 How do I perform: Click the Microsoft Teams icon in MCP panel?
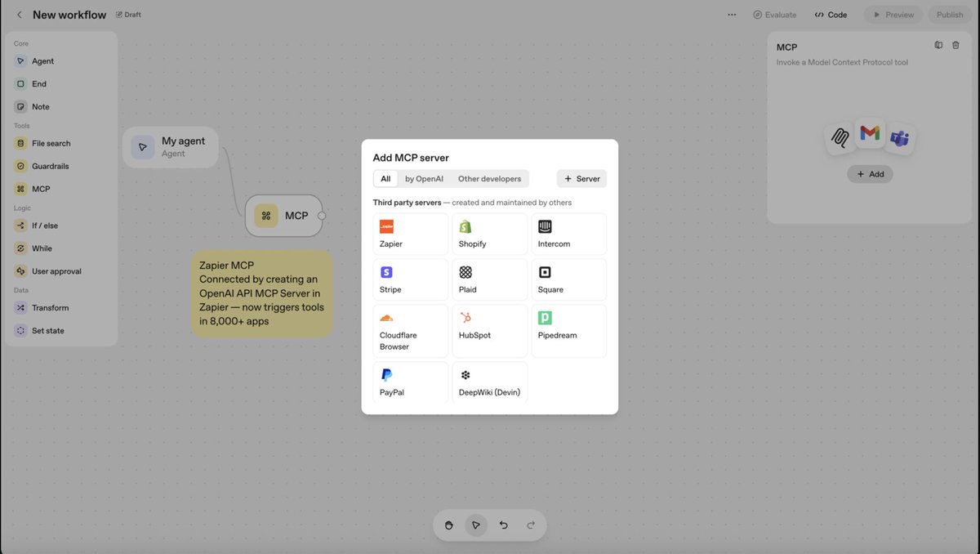tap(899, 138)
